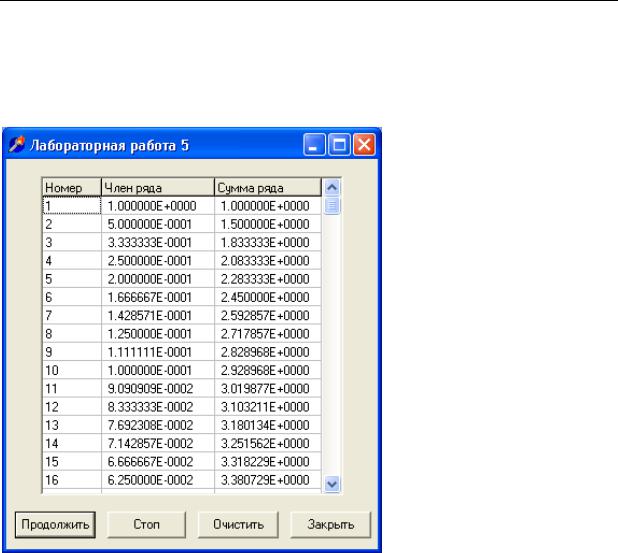Select the cell 1.428571E-0001
The width and height of the screenshot is (618, 553).
[x=158, y=315]
